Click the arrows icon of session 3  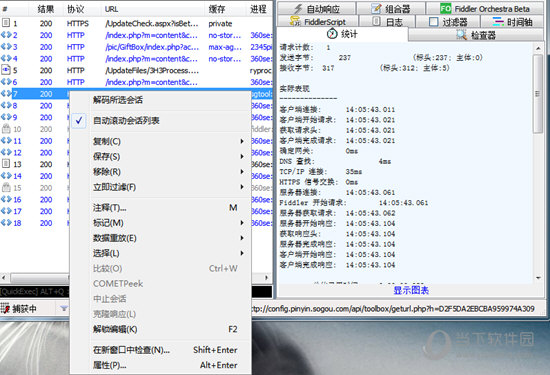6,47
